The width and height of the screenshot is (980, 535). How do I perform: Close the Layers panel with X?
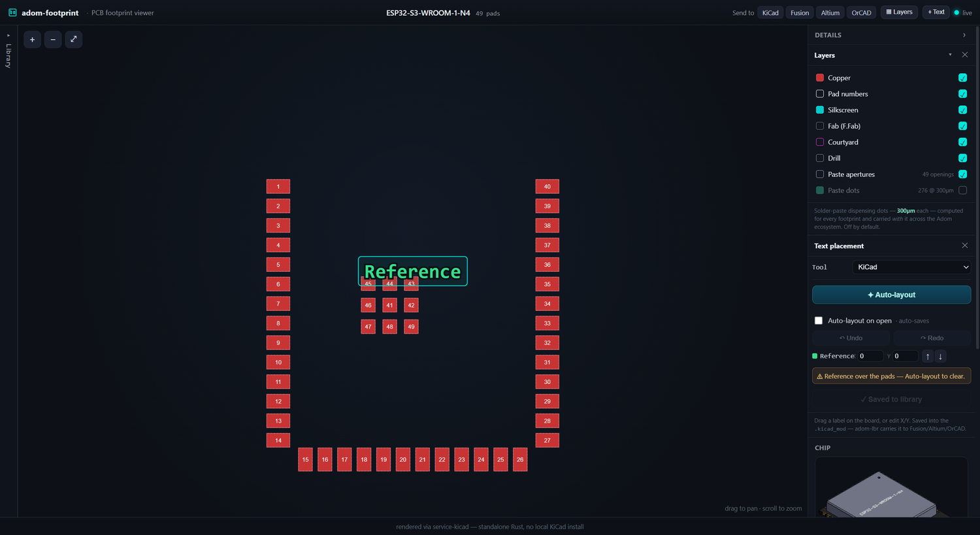coord(964,55)
